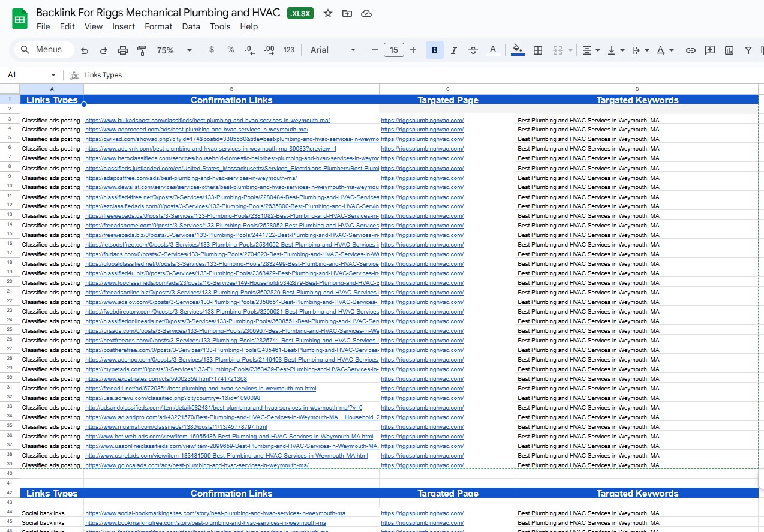Image resolution: width=764 pixels, height=532 pixels.
Task: Check the cloud document status icon
Action: (366, 13)
